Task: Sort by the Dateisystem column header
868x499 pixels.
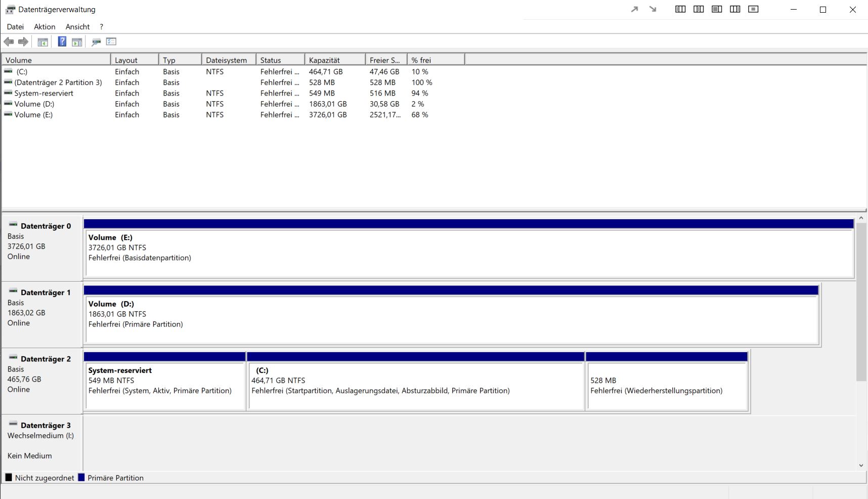Action: click(x=229, y=60)
